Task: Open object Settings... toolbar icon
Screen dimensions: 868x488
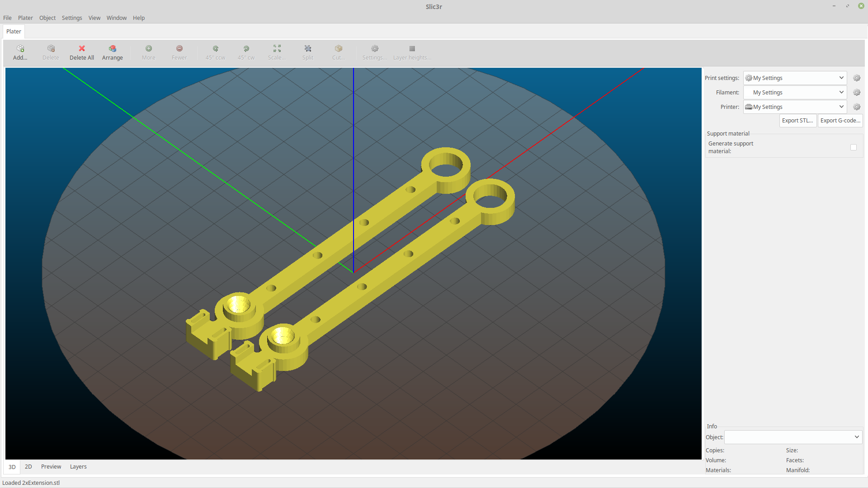Action: tap(375, 48)
